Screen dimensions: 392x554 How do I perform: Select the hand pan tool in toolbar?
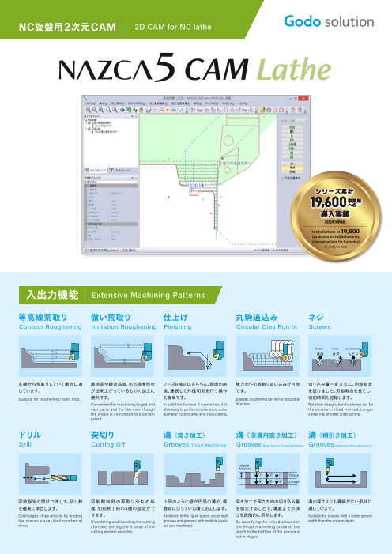[x=141, y=110]
